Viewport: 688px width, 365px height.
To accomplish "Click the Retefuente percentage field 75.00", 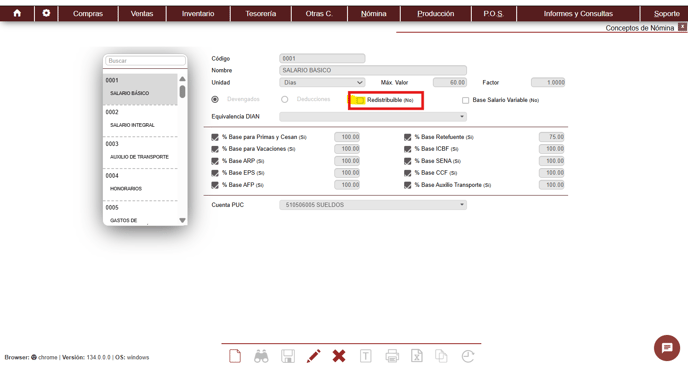I will coord(552,137).
